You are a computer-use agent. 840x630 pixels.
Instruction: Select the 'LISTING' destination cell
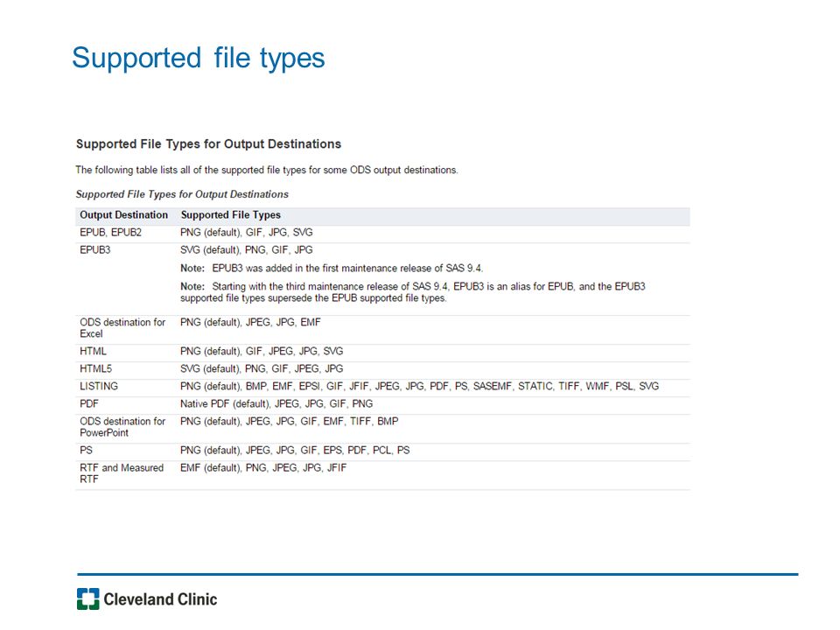click(99, 386)
